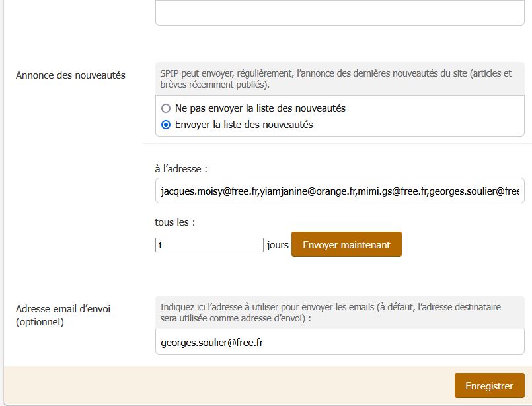Click the 'Enregistrer' save button
This screenshot has width=532, height=406.
click(489, 386)
